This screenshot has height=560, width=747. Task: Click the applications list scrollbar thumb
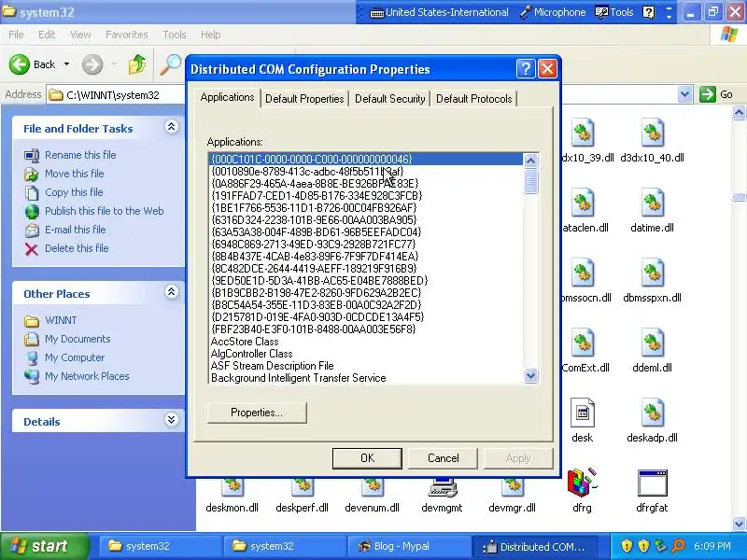[530, 181]
